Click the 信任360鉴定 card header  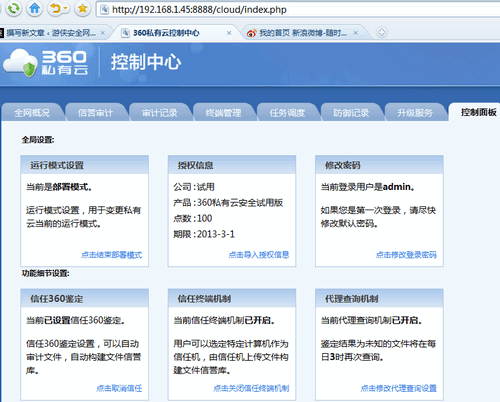(85, 298)
